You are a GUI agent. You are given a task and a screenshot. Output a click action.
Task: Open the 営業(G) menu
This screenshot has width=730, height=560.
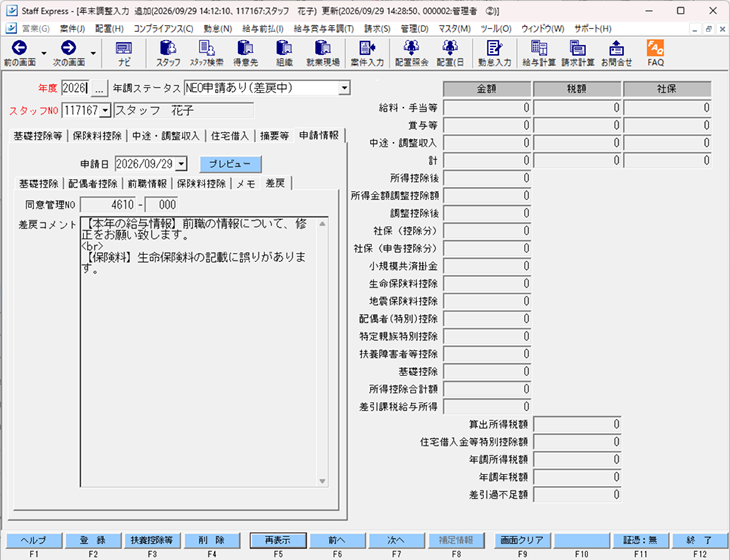36,28
